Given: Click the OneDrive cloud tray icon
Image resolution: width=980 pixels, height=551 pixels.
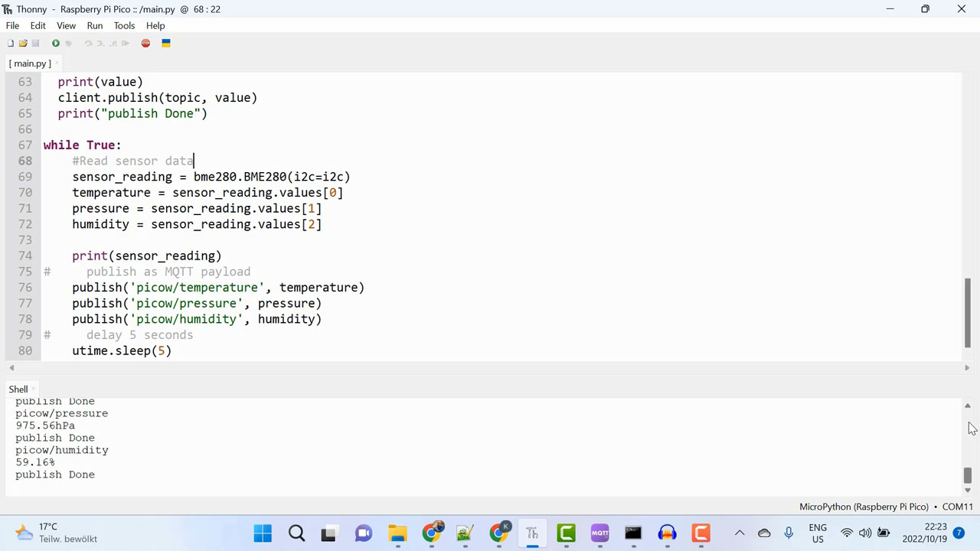Looking at the screenshot, I should coord(764,533).
